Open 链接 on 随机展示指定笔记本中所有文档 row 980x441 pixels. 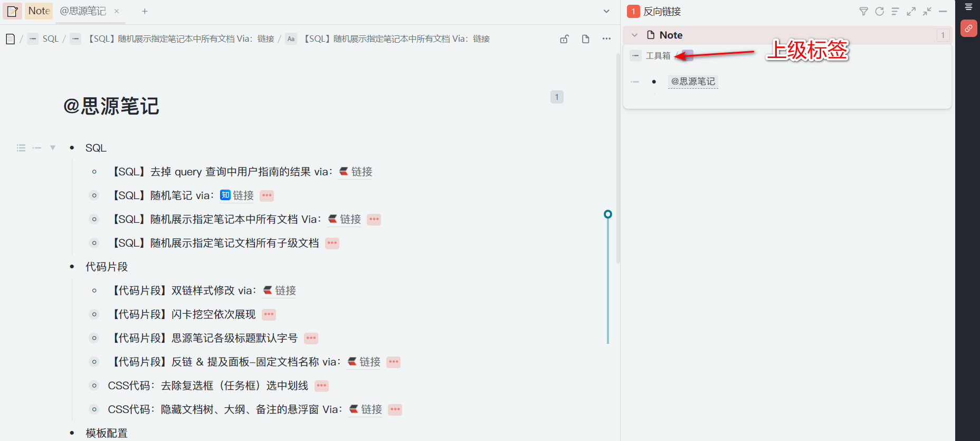coord(344,220)
